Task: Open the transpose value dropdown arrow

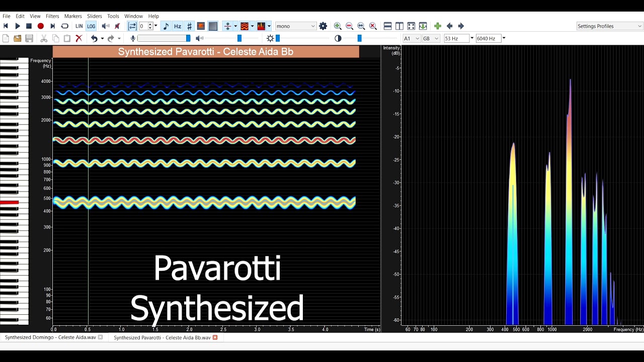Action: 156,26
